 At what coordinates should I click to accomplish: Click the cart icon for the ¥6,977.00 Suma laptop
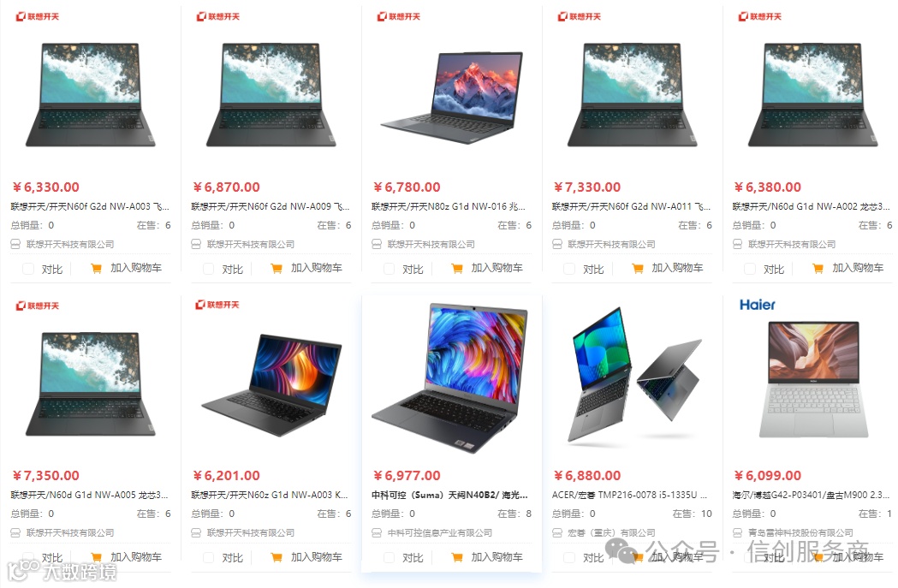(457, 557)
